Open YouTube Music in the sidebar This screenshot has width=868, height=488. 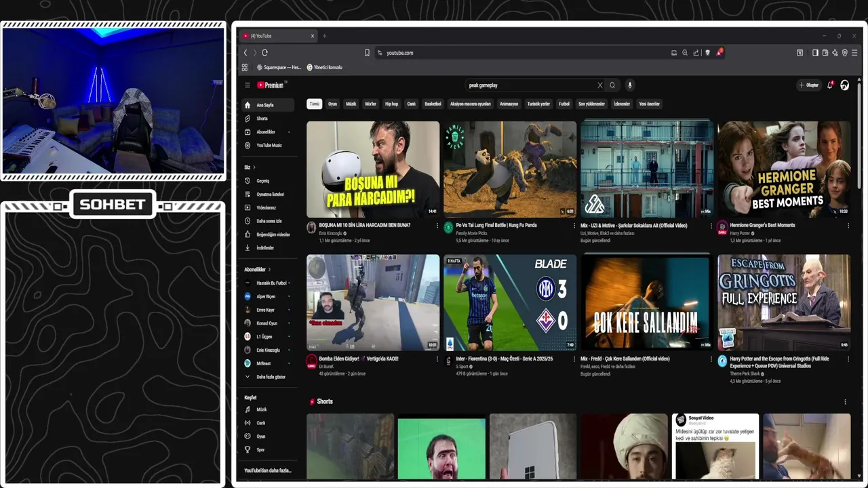(x=268, y=146)
